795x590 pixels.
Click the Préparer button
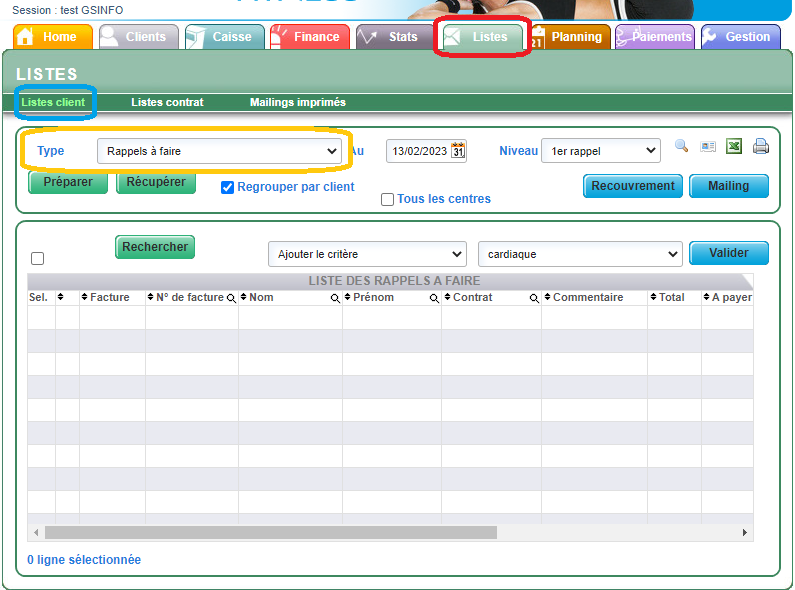pos(68,182)
